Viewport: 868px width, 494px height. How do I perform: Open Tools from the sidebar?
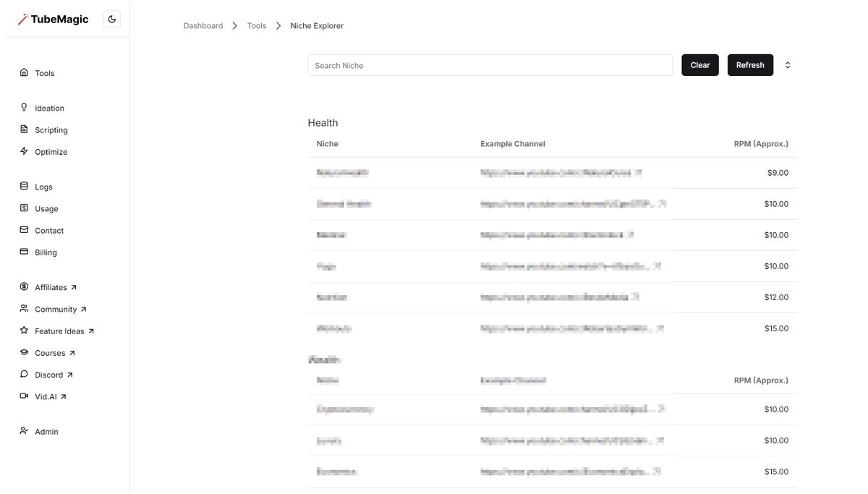(x=45, y=73)
